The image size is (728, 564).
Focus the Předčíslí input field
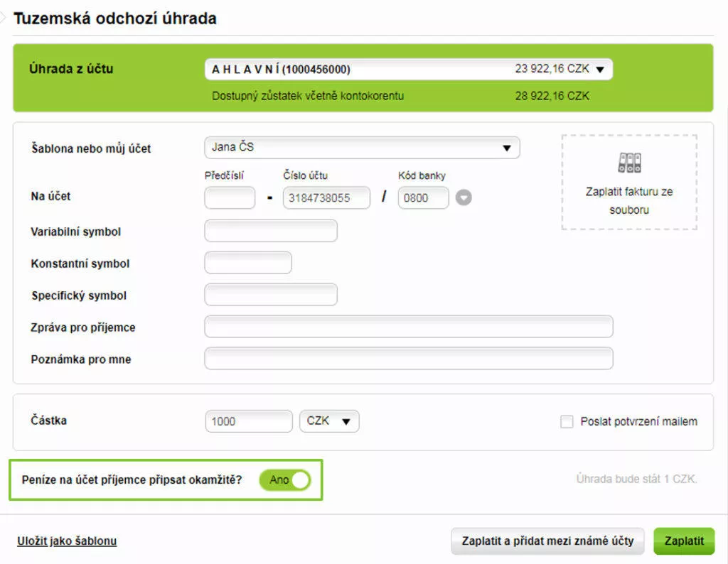tap(230, 198)
